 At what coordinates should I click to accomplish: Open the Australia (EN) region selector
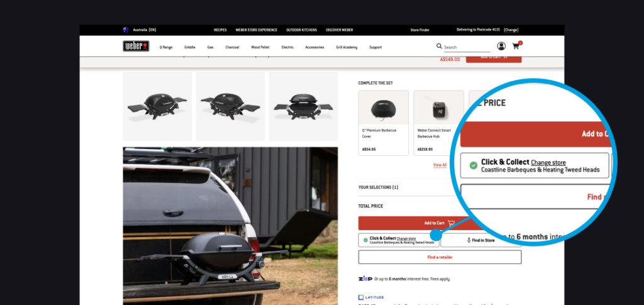click(x=144, y=30)
